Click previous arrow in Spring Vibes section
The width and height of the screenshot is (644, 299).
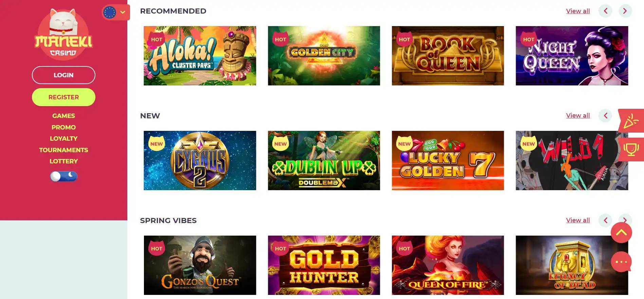click(605, 220)
